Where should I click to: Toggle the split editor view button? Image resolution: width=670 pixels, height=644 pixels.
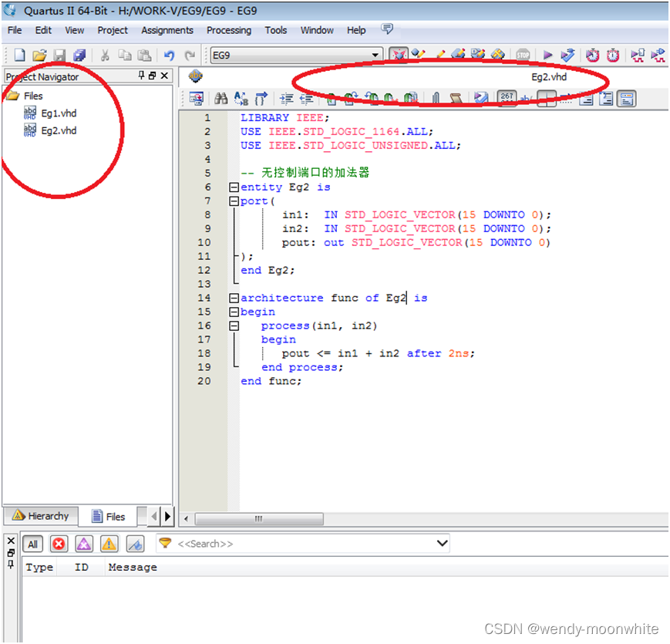coord(547,99)
